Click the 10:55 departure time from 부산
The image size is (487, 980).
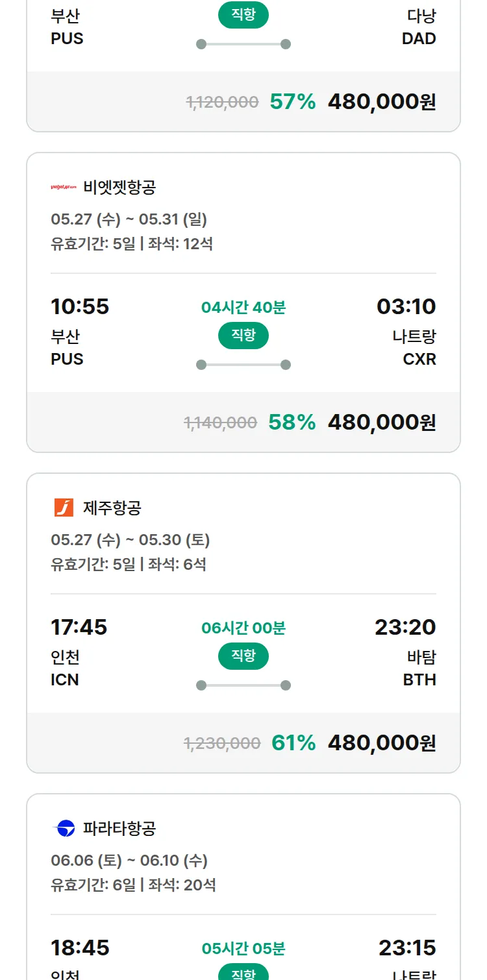[x=80, y=306]
